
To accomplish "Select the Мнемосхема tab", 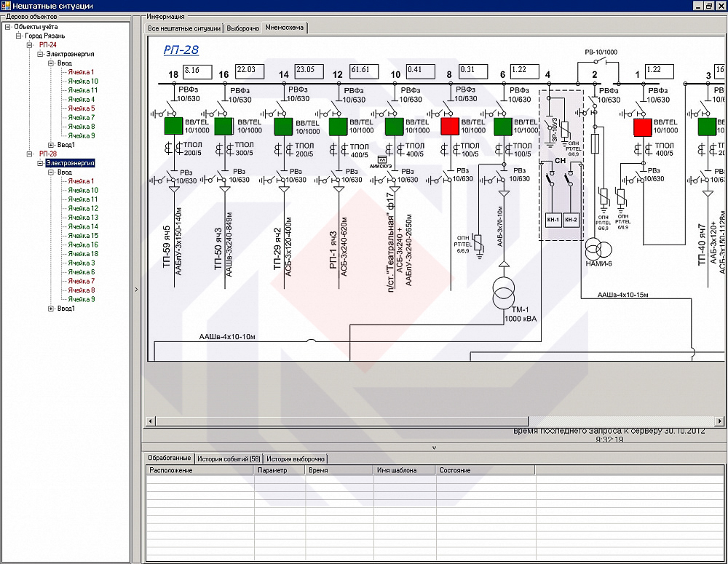I will (x=285, y=28).
